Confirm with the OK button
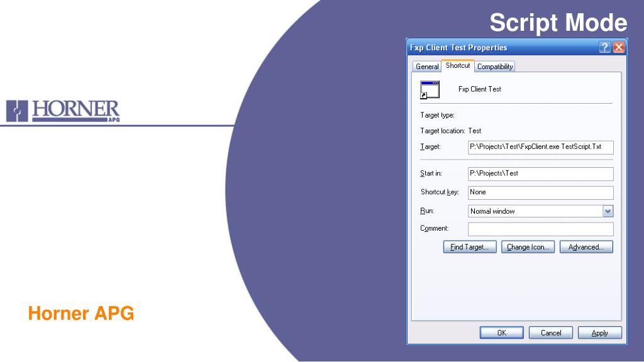Viewport: 644px width, 362px height. tap(501, 333)
